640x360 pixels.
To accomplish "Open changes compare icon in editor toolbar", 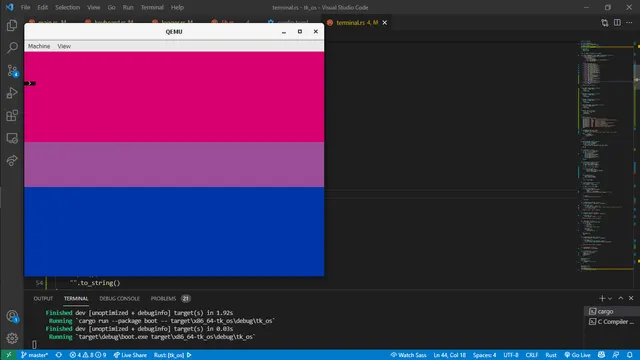I will pyautogui.click(x=604, y=23).
